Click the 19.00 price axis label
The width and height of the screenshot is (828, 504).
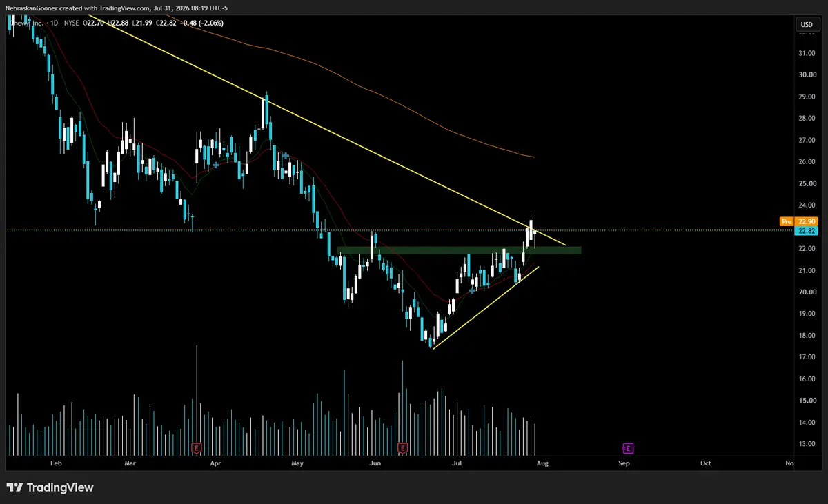click(807, 314)
